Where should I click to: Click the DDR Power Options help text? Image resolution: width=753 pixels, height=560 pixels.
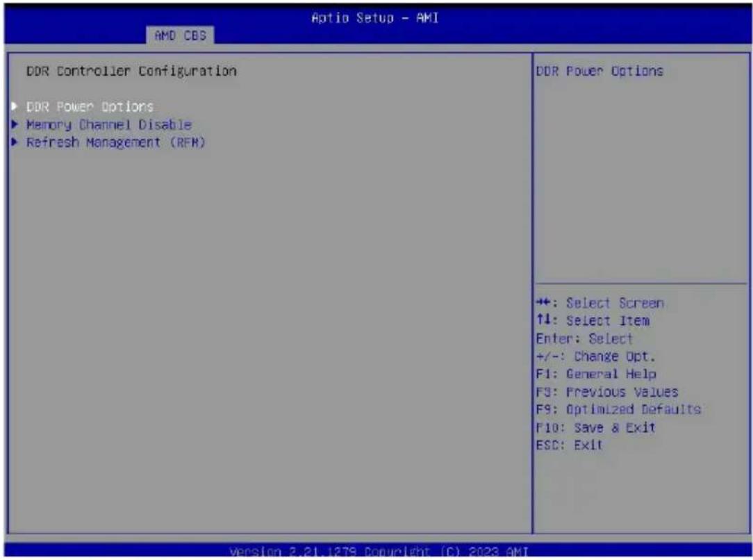599,71
